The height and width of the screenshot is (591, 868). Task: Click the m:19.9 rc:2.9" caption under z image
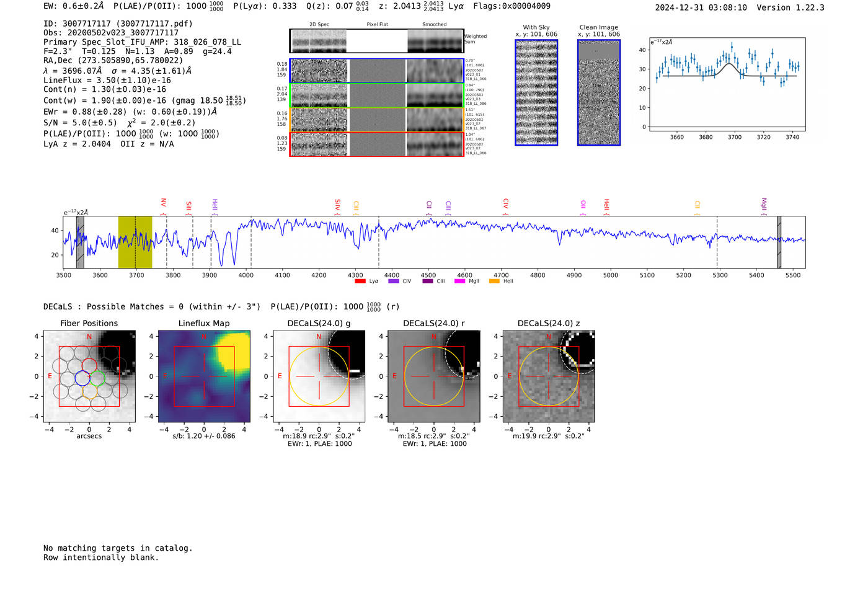tap(549, 435)
